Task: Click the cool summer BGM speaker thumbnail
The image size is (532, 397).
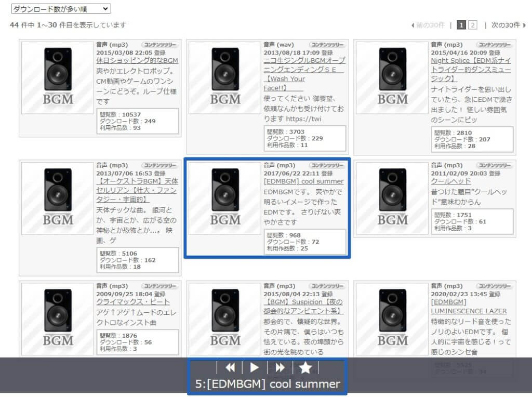Action: coord(225,198)
